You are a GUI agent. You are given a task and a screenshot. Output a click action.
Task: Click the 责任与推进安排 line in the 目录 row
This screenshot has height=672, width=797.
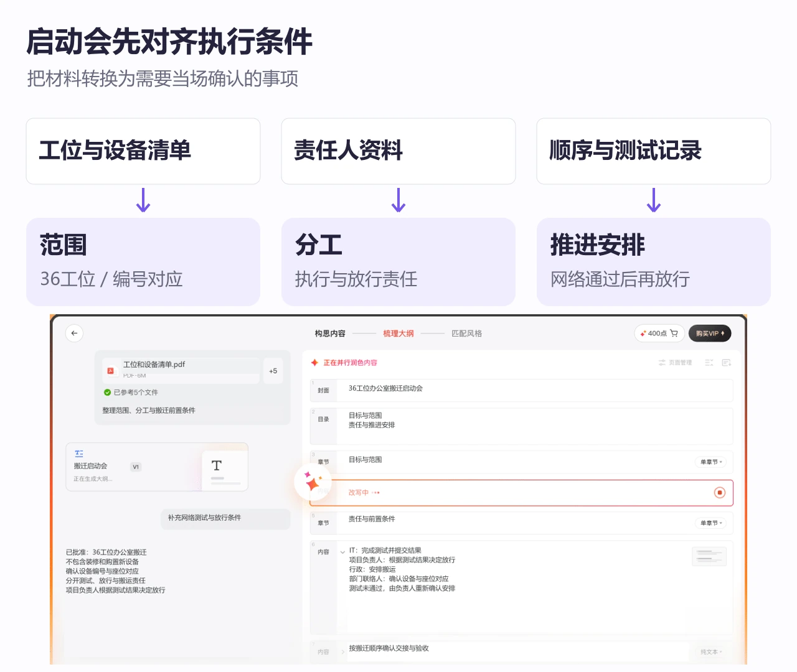point(372,425)
